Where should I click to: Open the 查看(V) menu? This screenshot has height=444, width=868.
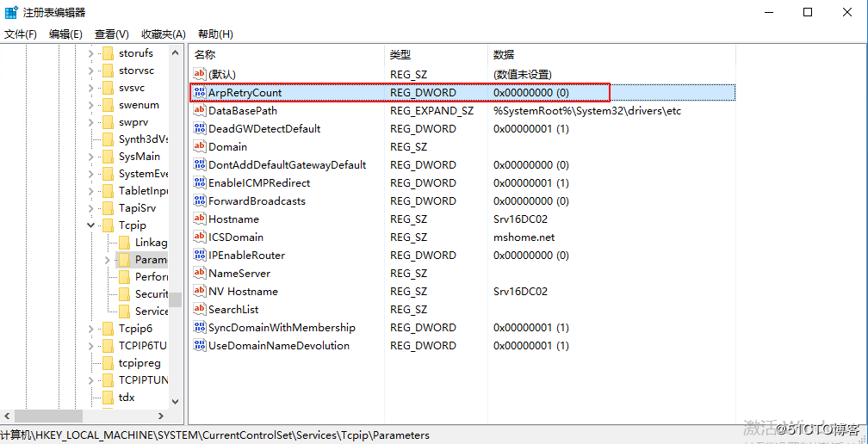tap(111, 34)
